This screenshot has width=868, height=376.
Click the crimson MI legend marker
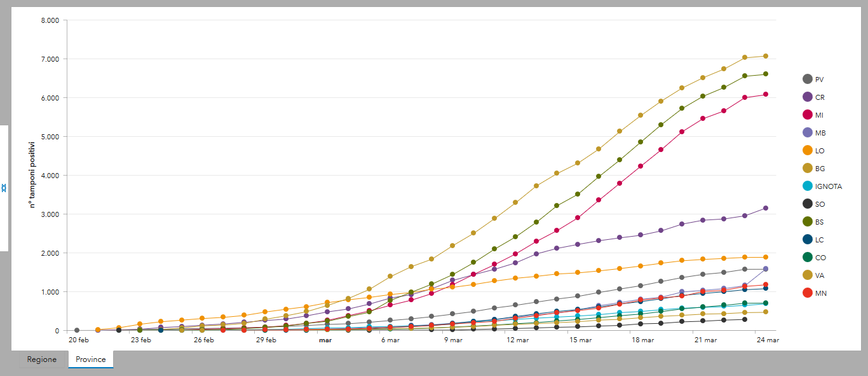808,115
